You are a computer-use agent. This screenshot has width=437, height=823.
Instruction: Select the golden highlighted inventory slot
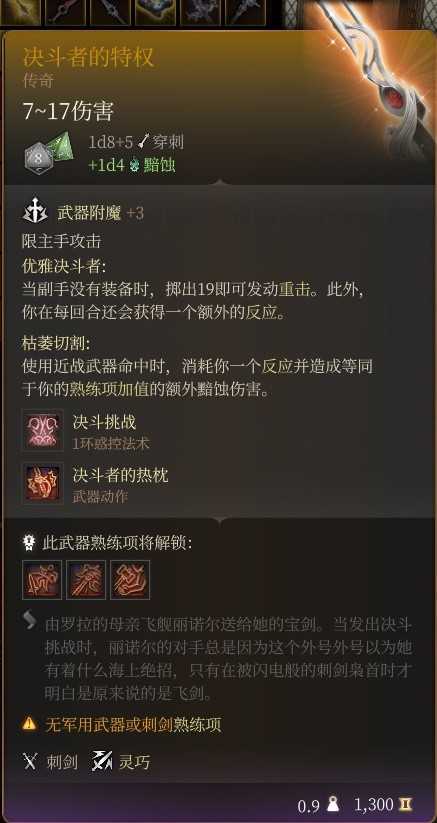click(20, 12)
